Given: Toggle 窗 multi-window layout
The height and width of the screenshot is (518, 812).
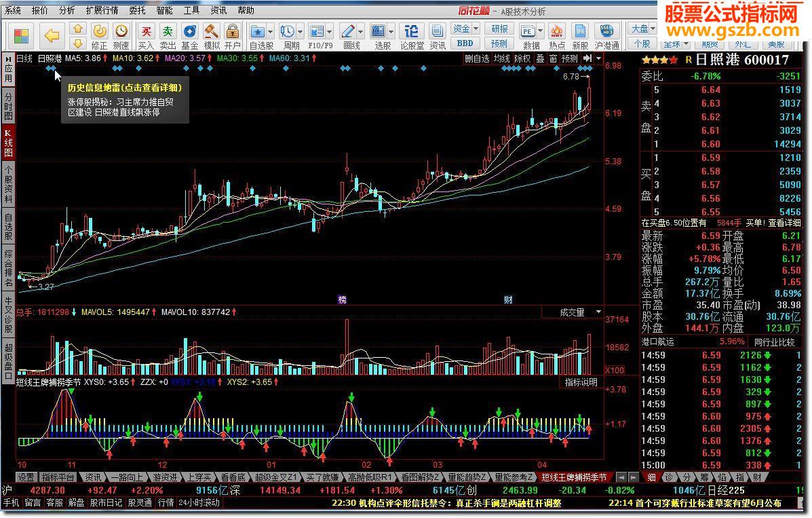Looking at the screenshot, I should coord(553,58).
